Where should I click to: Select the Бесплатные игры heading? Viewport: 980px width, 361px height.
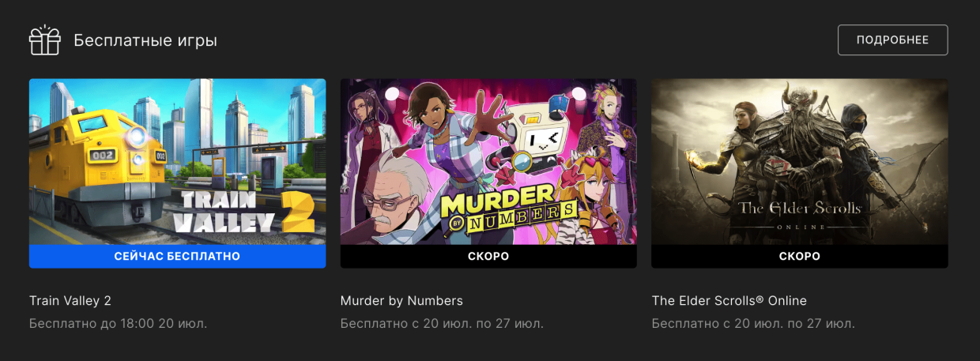point(145,40)
